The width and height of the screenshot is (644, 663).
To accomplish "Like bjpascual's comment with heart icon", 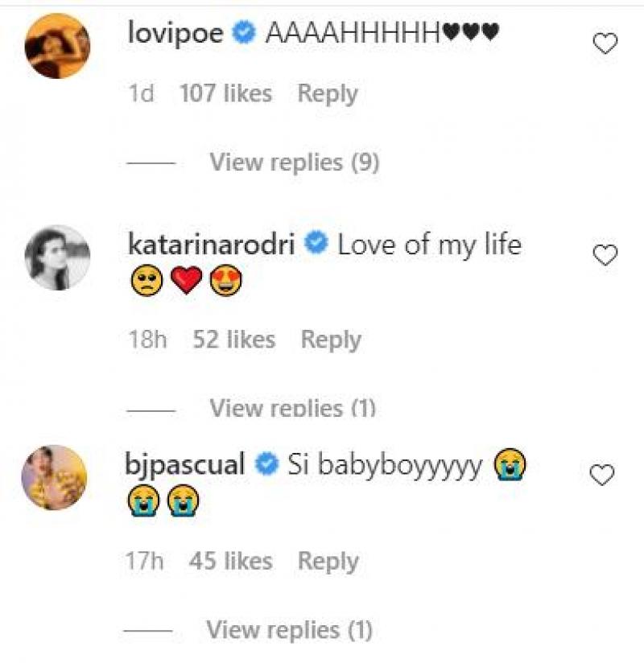I will click(x=602, y=476).
